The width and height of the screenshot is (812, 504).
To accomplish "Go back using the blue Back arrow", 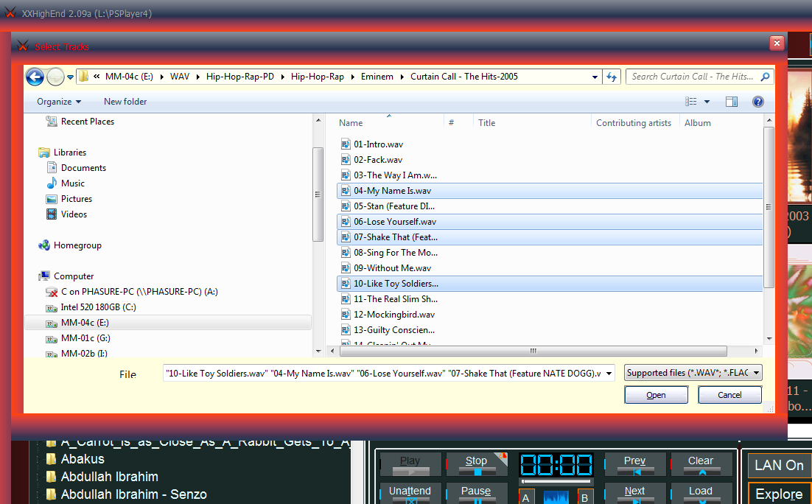I will point(35,77).
